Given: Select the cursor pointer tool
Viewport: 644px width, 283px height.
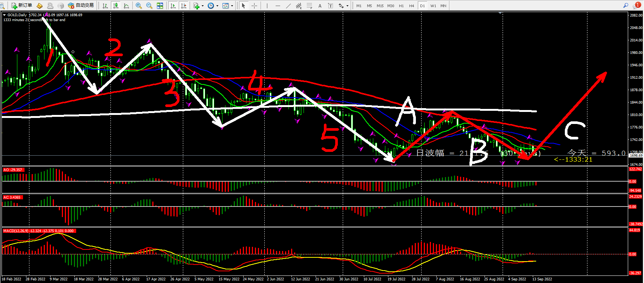Looking at the screenshot, I should coord(244,6).
